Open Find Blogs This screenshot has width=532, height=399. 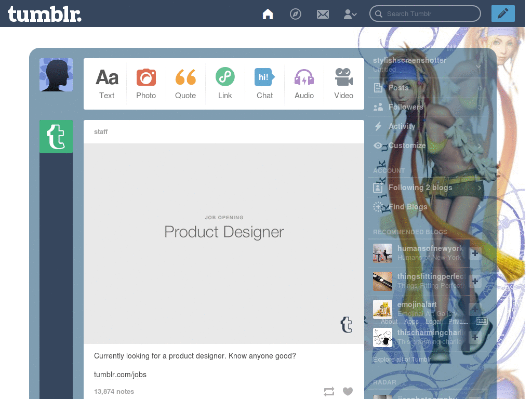click(427, 207)
